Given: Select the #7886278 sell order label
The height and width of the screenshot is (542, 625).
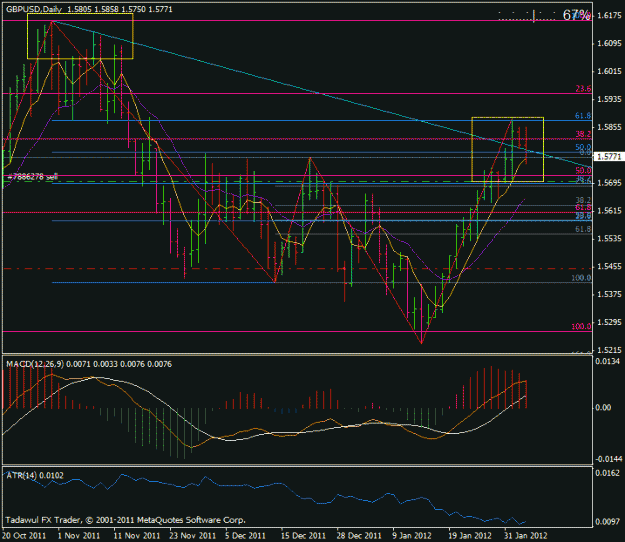Looking at the screenshot, I should [32, 177].
